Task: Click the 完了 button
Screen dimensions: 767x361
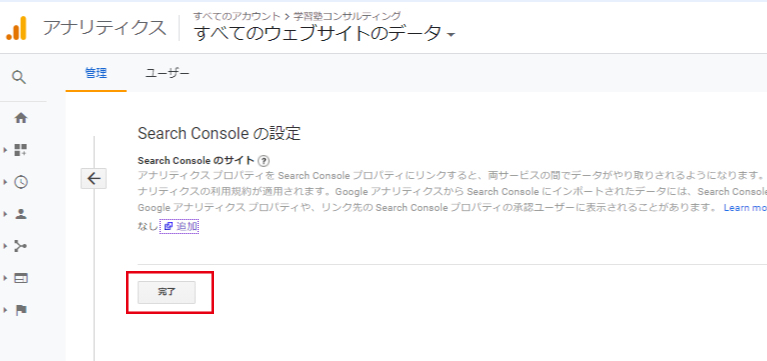Action: point(167,292)
